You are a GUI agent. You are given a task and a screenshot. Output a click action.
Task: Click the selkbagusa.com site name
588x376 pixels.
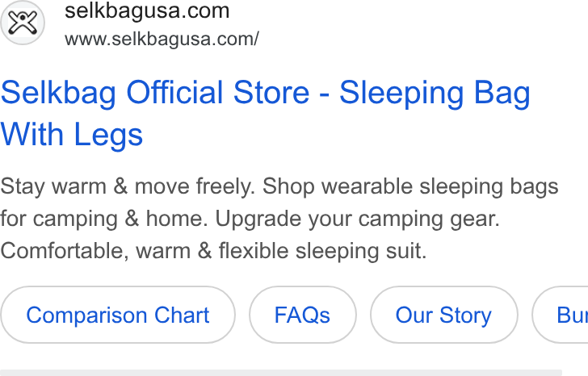pyautogui.click(x=147, y=10)
